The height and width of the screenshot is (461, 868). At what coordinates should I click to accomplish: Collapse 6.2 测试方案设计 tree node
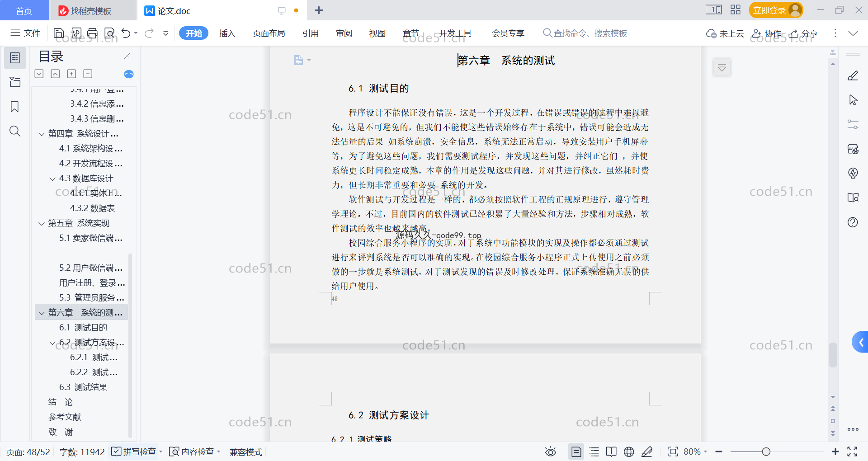(52, 343)
